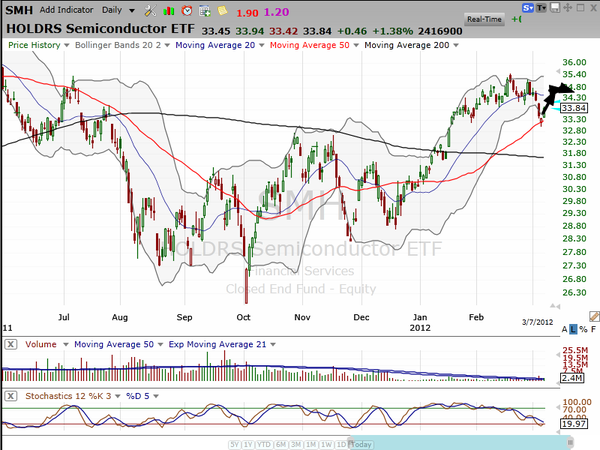Click the magenta 1.20 value
The width and height of the screenshot is (600, 450).
[276, 12]
